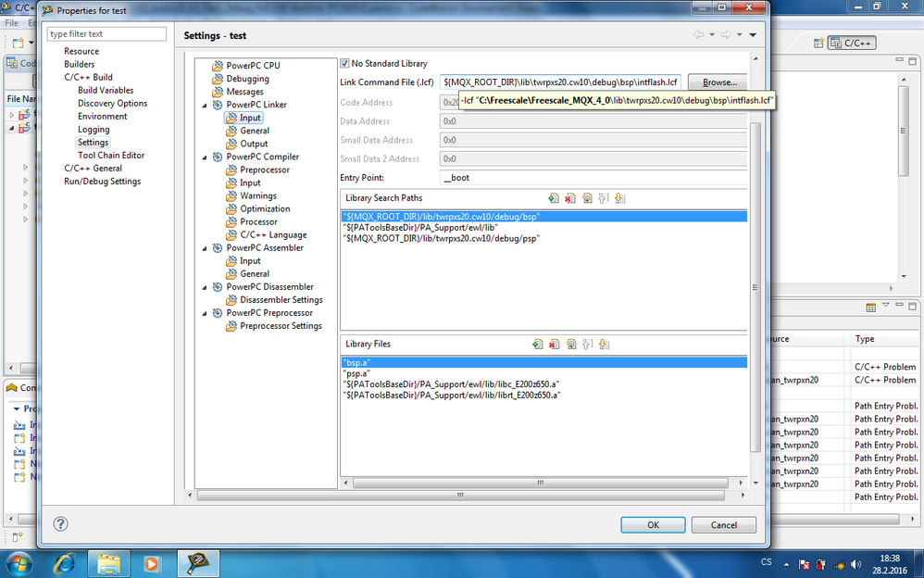Collapse PowerPC Disassembler tree node
The image size is (924, 578).
coord(205,287)
